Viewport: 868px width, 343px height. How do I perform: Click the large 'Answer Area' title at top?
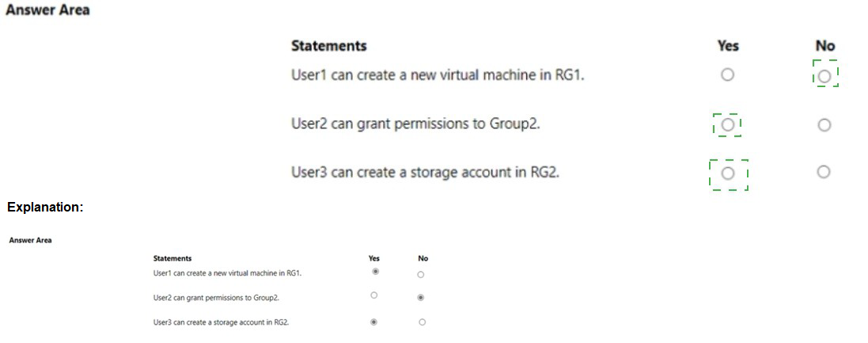tap(47, 10)
